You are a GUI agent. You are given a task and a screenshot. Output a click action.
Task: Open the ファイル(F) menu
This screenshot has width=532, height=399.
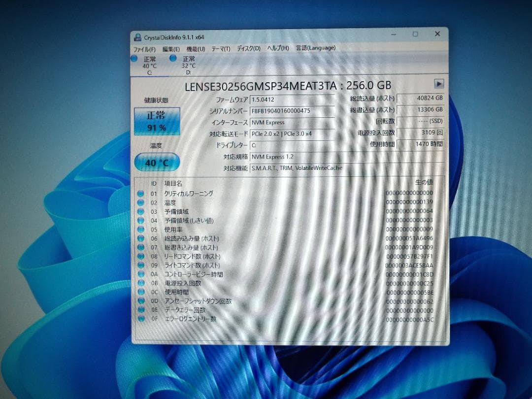coord(144,48)
